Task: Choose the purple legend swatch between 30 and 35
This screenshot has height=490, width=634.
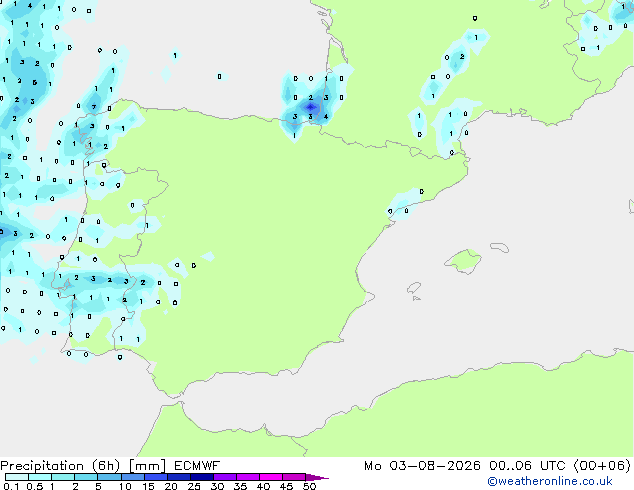Action: coord(225,477)
